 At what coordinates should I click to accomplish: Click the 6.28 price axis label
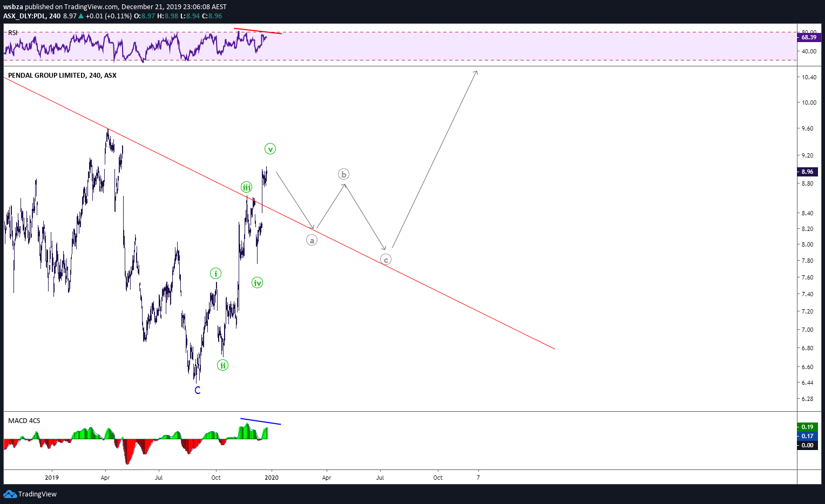(808, 399)
